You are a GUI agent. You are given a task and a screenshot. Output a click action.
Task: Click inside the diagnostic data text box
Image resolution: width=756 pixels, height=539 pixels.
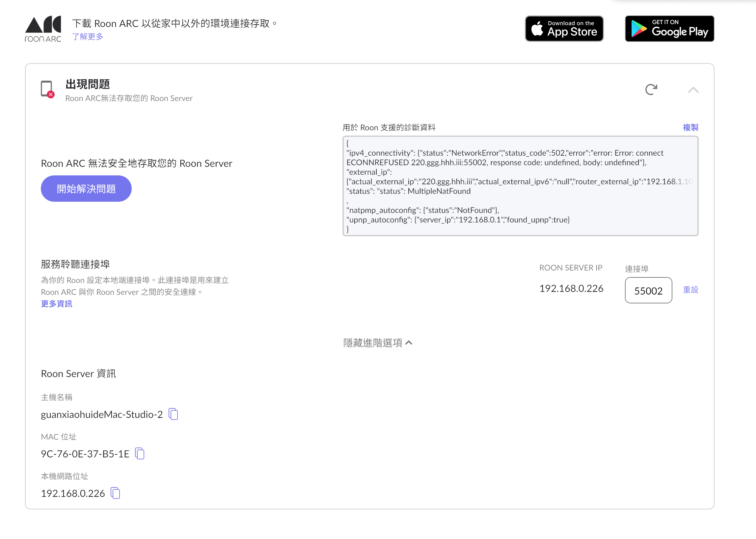(x=520, y=186)
